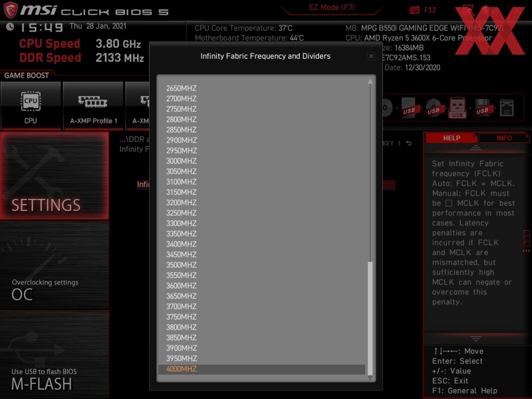Open the OC overclocking settings section
The height and width of the screenshot is (399, 532).
click(54, 266)
